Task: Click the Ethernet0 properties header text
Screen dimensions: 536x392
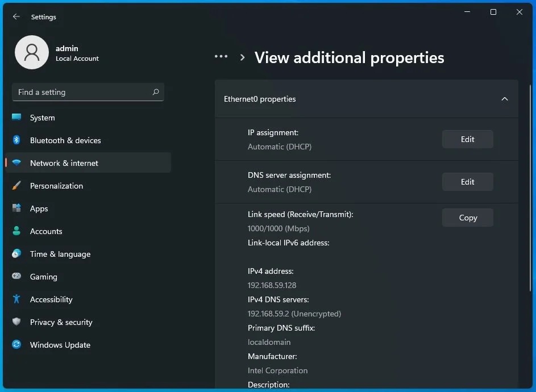Action: (x=260, y=99)
